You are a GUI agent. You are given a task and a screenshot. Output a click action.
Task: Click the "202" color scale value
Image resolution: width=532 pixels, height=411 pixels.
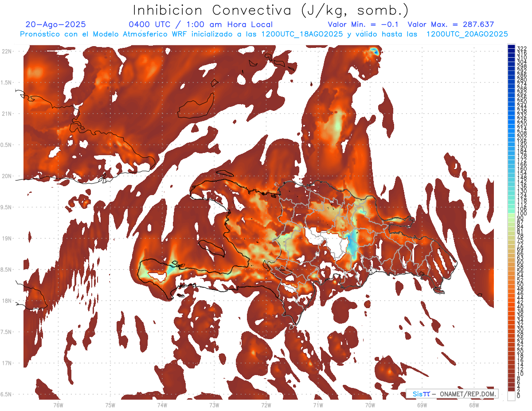click(x=522, y=137)
